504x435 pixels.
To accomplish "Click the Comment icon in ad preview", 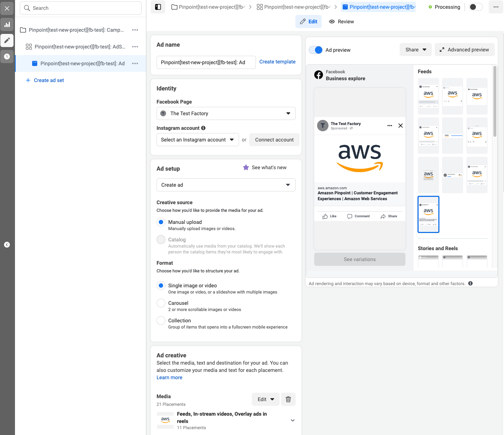I will (x=350, y=217).
